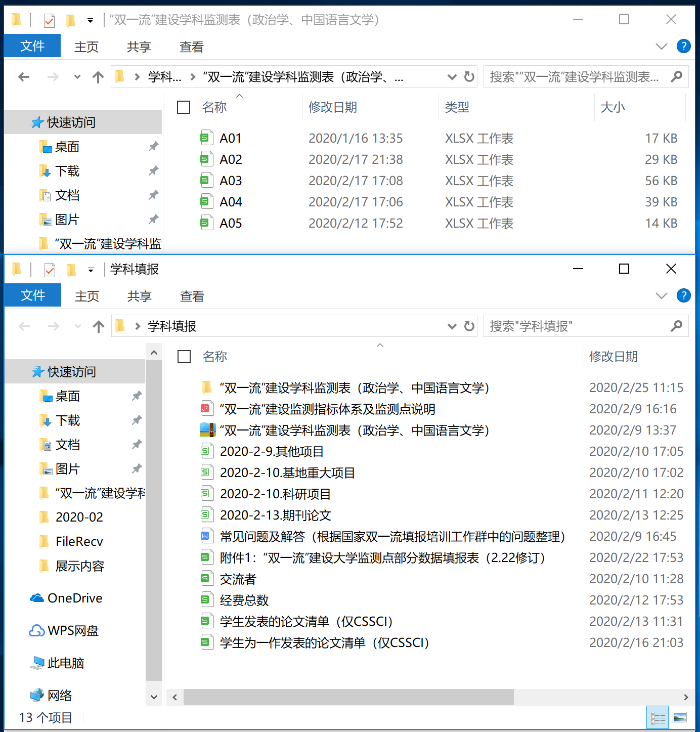
Task: Sort files by 修改日期 column in the top window
Action: pyautogui.click(x=333, y=107)
